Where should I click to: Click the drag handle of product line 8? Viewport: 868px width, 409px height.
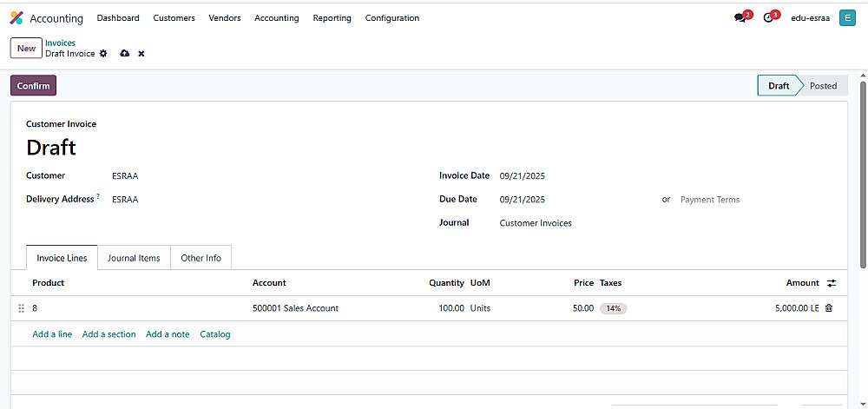(x=22, y=308)
